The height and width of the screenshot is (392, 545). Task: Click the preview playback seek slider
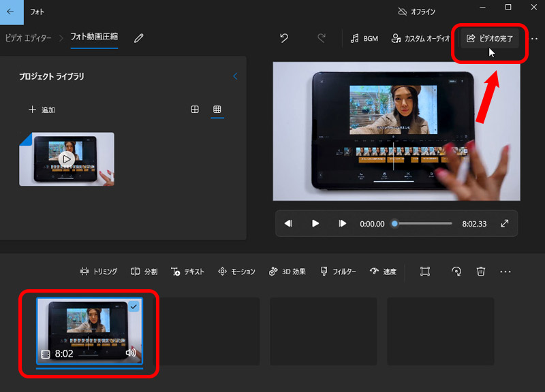[422, 223]
